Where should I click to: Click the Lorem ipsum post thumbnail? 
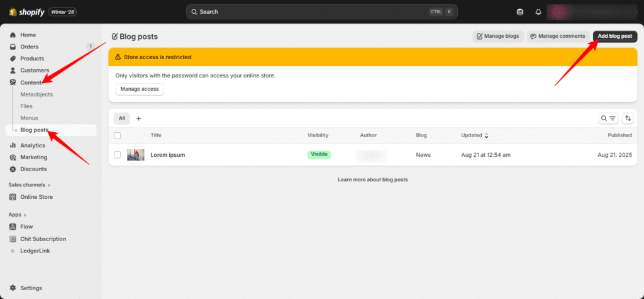(x=136, y=155)
